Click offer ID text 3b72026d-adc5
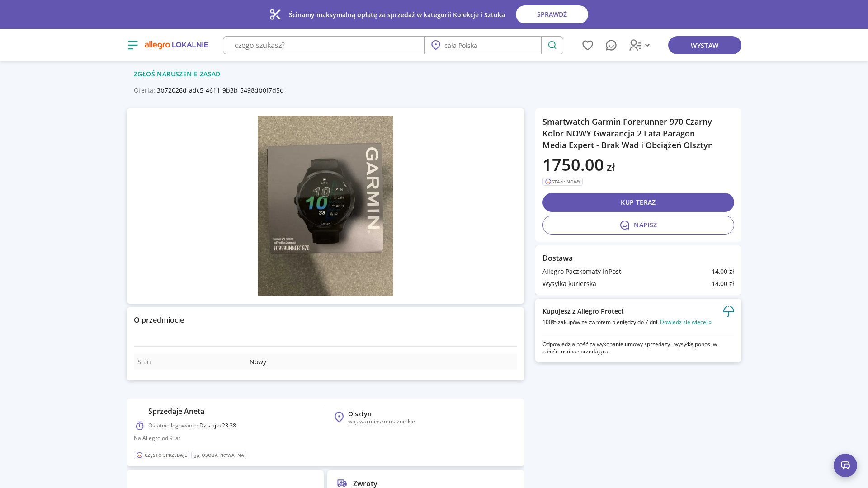The image size is (868, 488). pyautogui.click(x=220, y=90)
